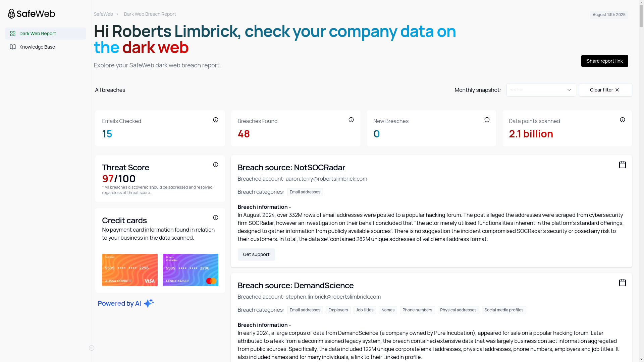644x362 pixels.
Task: Click calendar icon on NotSOCRadar breach
Action: pos(623,165)
